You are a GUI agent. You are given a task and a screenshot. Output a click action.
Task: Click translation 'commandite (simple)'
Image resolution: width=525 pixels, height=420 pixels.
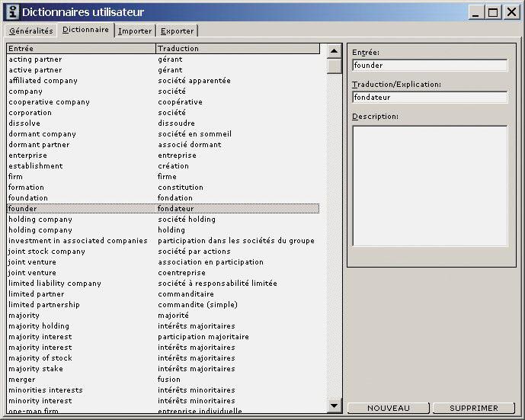click(x=197, y=305)
